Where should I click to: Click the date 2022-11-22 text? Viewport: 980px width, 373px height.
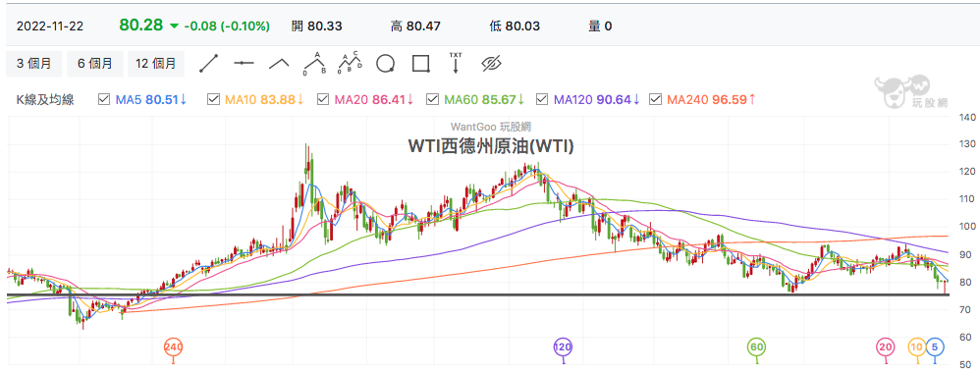pos(50,27)
